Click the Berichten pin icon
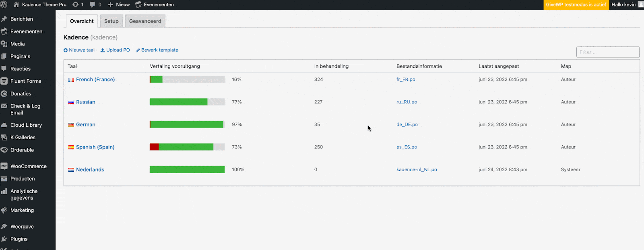 4,19
